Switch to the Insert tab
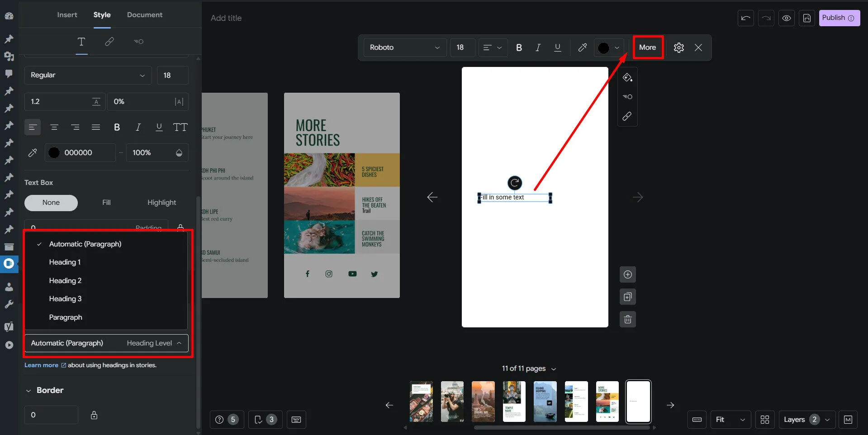This screenshot has height=435, width=868. click(67, 15)
